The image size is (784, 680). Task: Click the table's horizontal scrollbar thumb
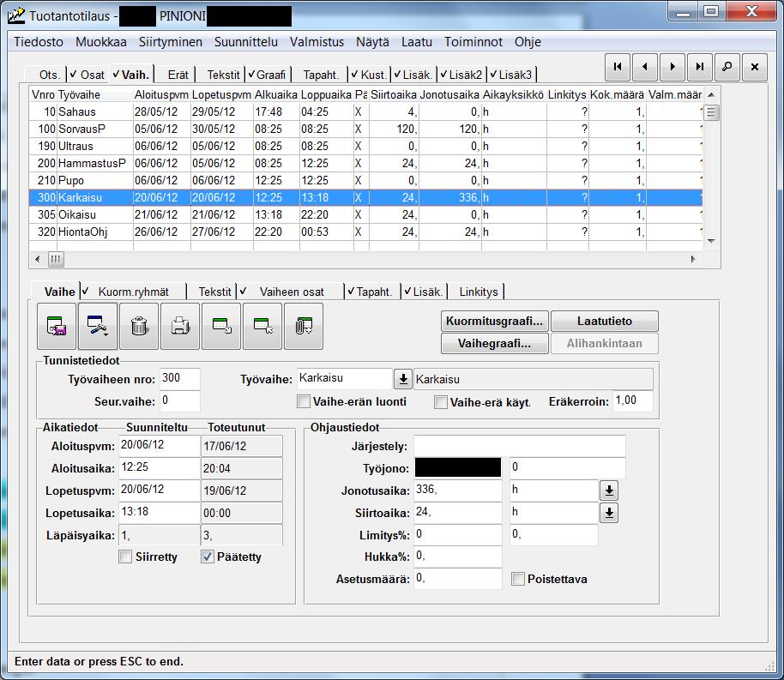pos(56,259)
